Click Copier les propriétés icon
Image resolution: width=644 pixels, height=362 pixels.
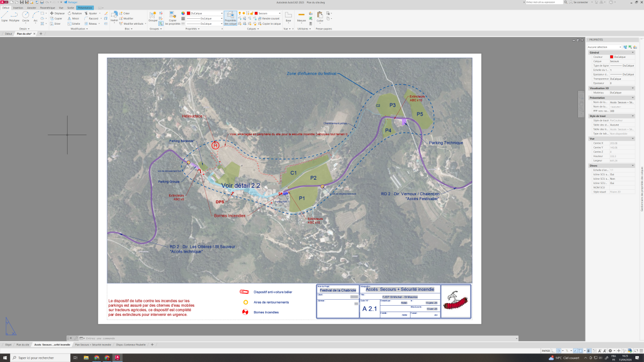point(173,17)
